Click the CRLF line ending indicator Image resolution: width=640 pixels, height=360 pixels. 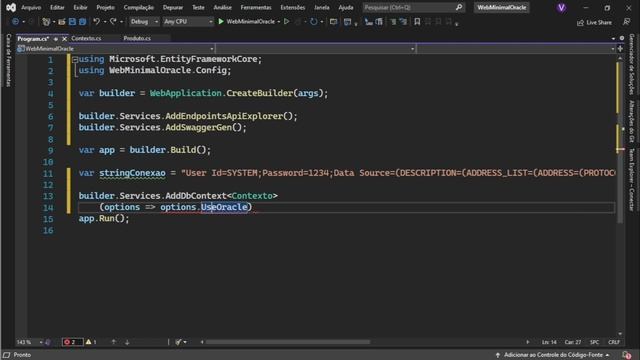point(614,342)
